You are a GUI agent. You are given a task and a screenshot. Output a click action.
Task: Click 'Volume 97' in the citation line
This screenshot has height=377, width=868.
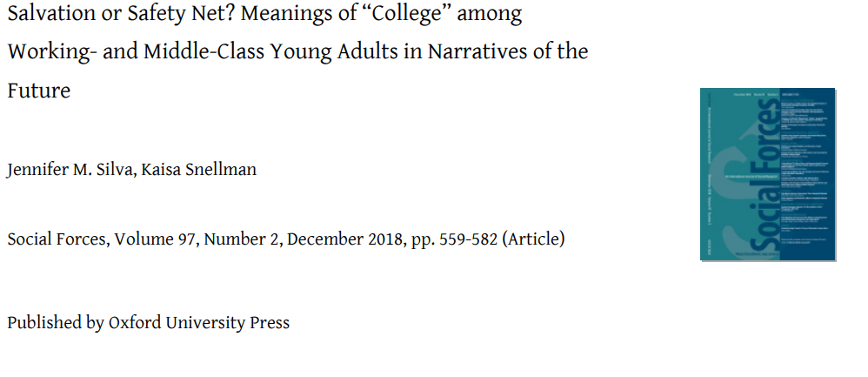point(162,239)
